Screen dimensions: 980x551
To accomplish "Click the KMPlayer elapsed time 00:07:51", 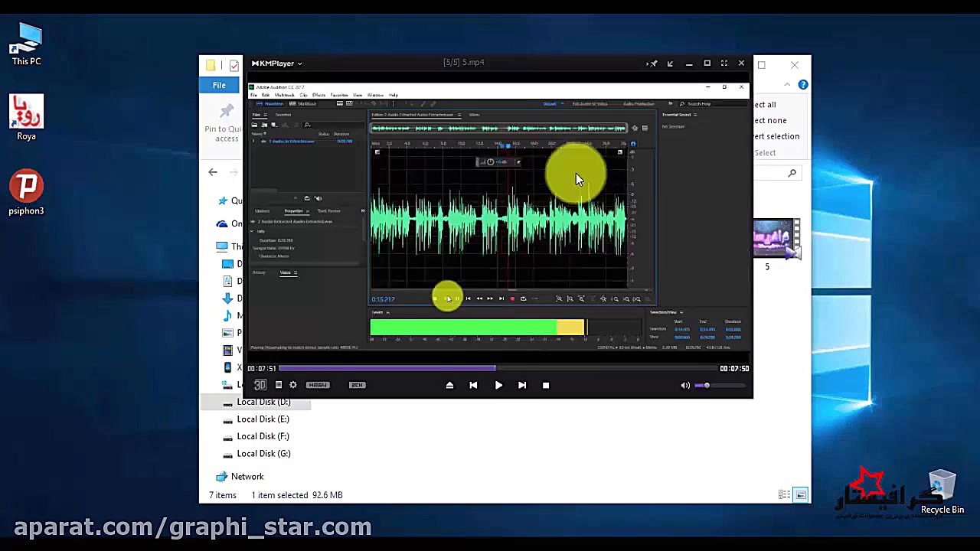I will point(262,369).
